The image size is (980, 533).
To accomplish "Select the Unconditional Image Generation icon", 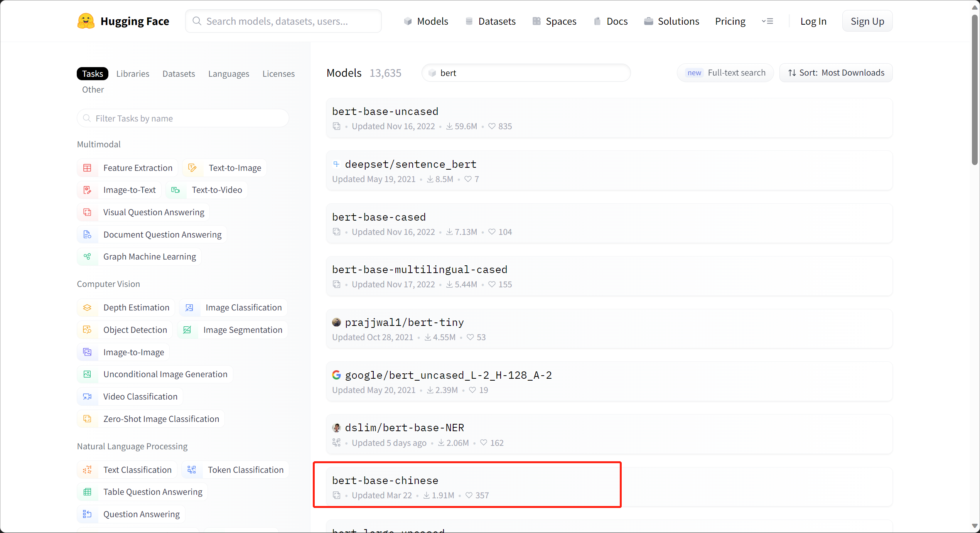I will click(88, 374).
